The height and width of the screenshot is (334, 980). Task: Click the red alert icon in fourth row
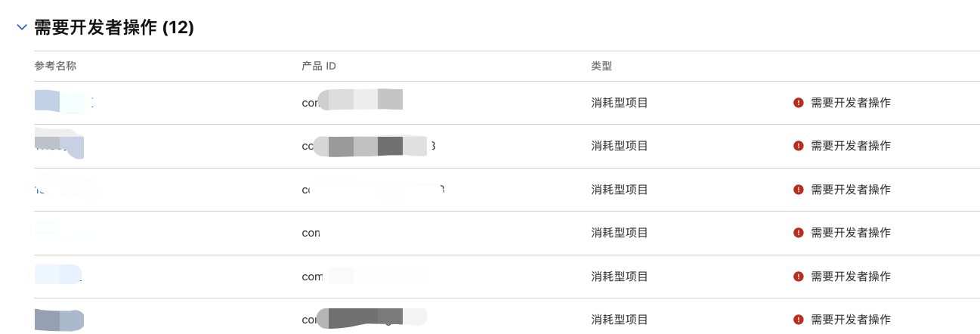point(799,233)
